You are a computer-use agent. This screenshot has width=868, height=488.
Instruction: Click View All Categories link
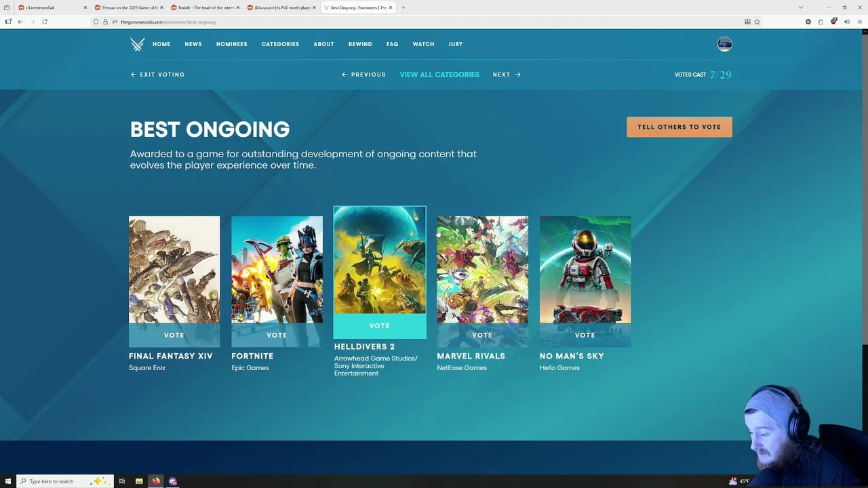click(439, 75)
